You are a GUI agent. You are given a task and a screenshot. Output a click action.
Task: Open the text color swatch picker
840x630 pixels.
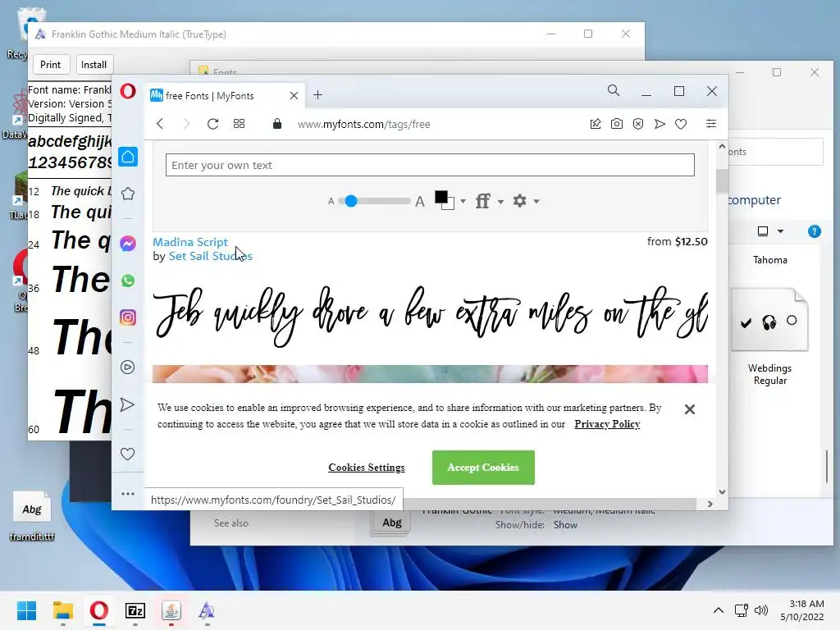(445, 200)
